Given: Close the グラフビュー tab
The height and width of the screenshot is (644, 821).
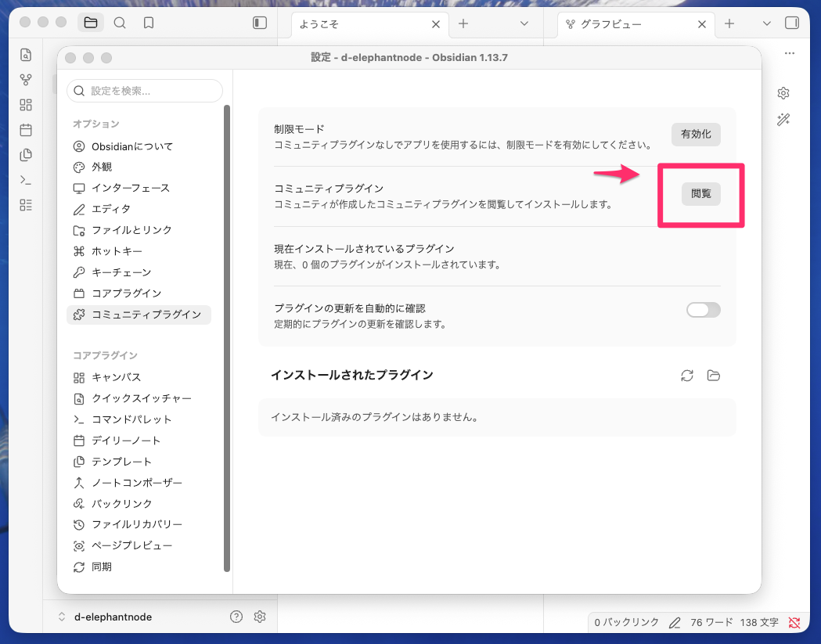Looking at the screenshot, I should coord(702,24).
